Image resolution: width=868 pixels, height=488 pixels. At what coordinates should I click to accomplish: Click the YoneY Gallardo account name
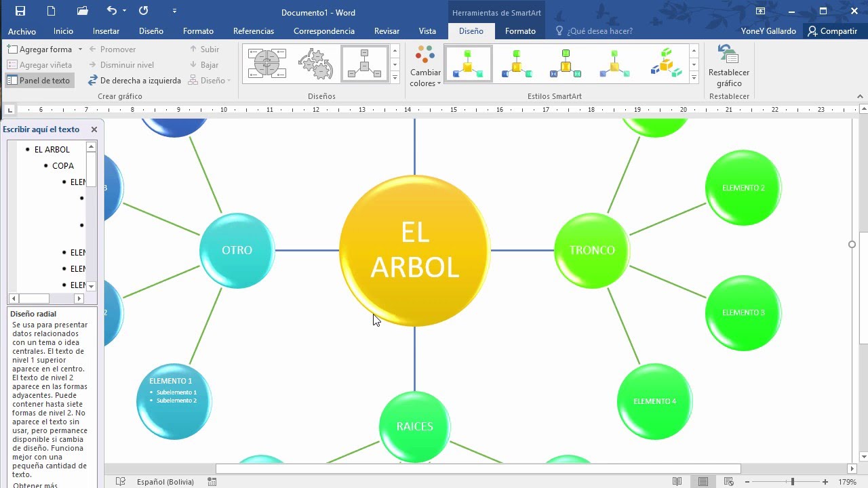coord(768,31)
